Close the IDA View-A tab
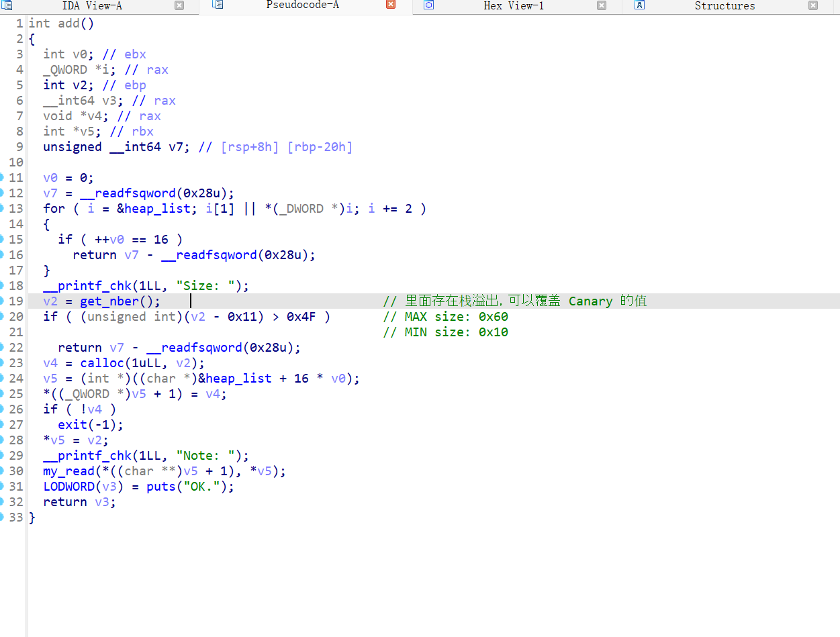Viewport: 840px width, 637px height. pos(179,5)
